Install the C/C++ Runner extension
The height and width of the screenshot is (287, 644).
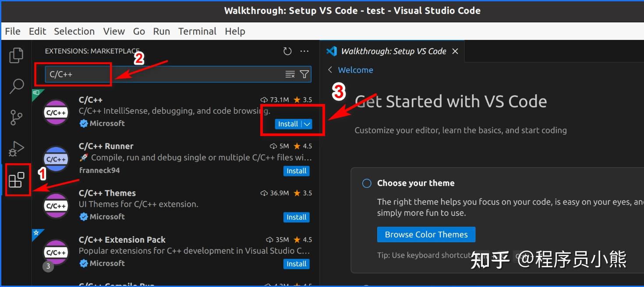point(297,171)
